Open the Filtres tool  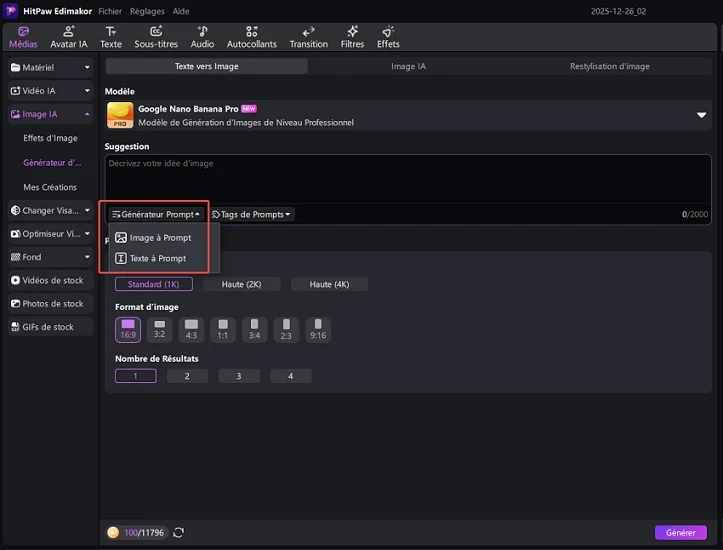point(352,38)
